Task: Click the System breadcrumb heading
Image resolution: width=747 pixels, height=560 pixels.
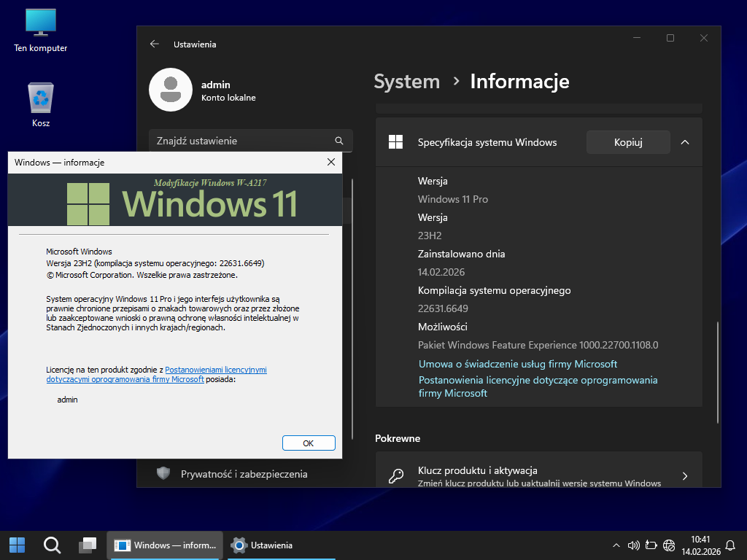Action: [x=406, y=82]
